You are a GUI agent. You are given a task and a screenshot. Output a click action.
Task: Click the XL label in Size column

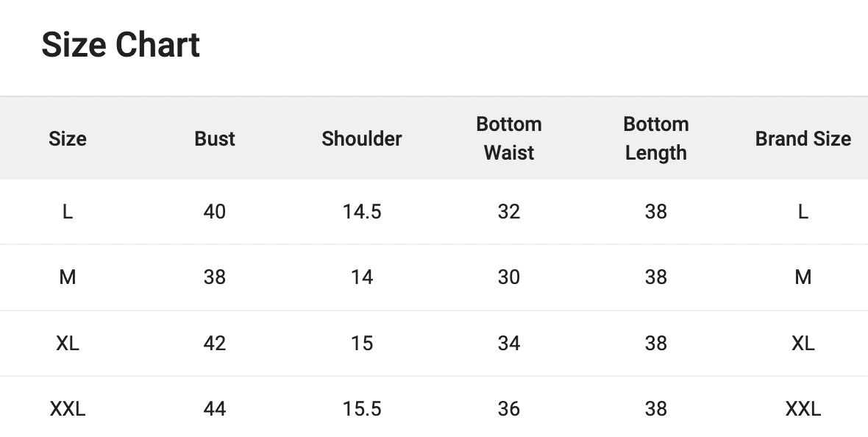click(x=68, y=344)
